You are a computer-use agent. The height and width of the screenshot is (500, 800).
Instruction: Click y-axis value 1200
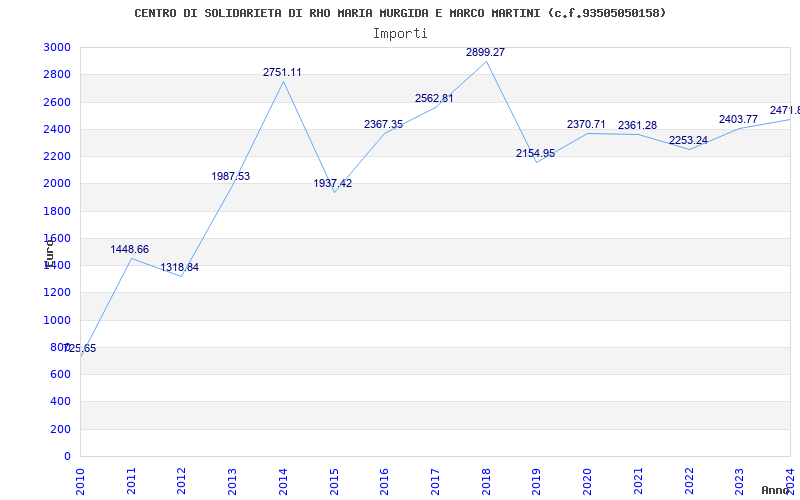tap(58, 293)
